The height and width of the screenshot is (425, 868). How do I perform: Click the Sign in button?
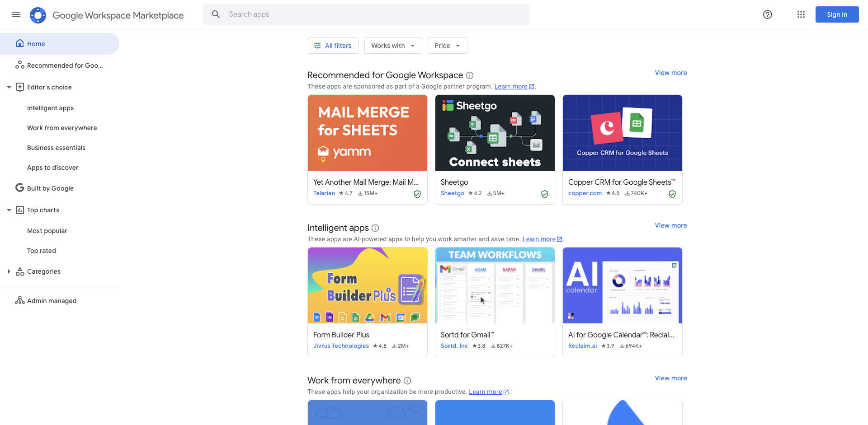click(837, 14)
